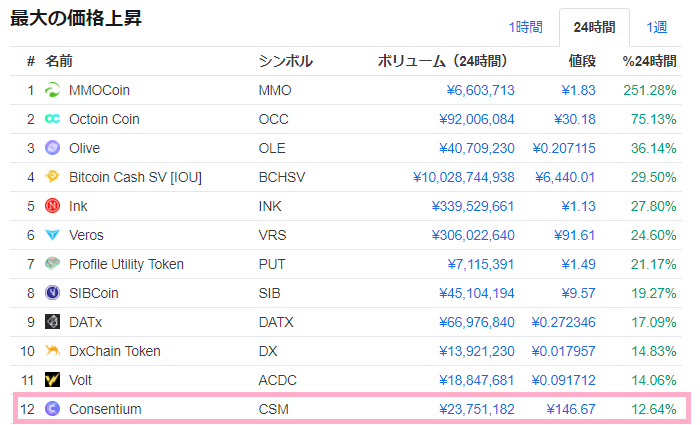Click the Octoin Coin logo icon

coord(53,119)
